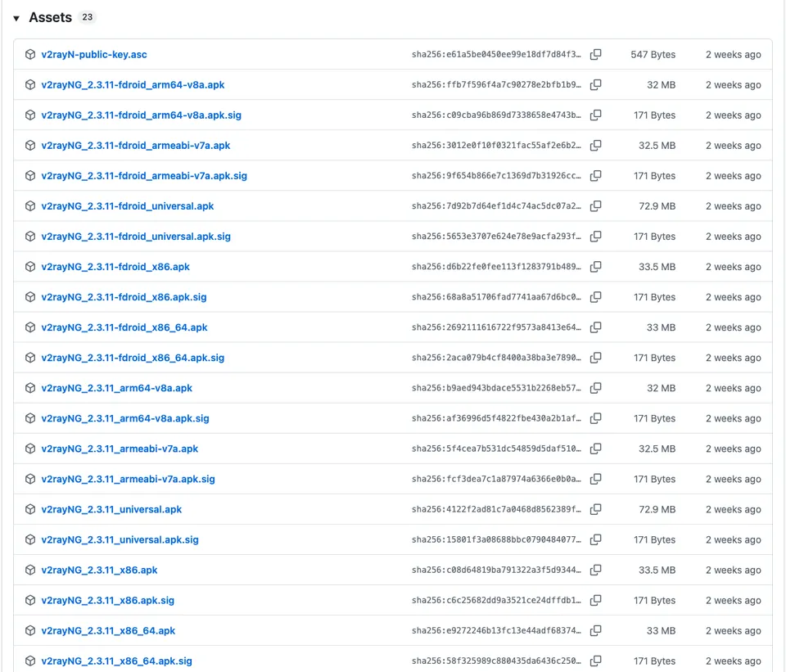Copy SHA256 hash for v2rayN-public-key.asc

pyautogui.click(x=595, y=54)
